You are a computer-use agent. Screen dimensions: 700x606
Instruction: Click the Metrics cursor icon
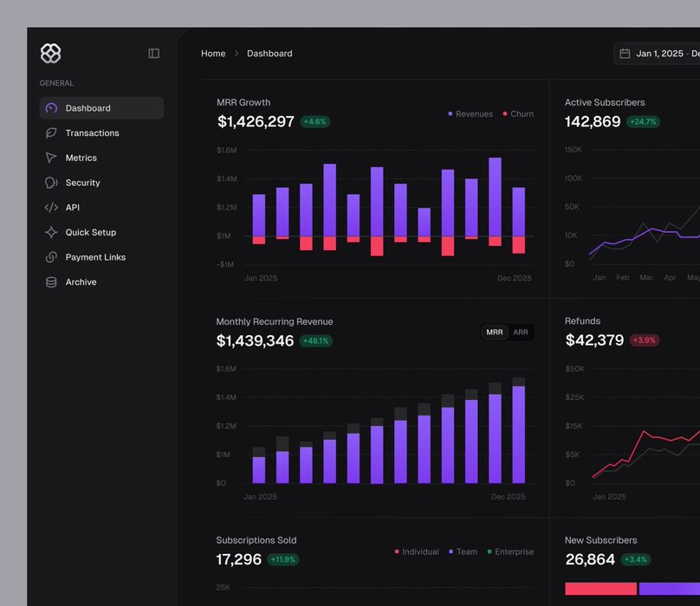coord(51,158)
